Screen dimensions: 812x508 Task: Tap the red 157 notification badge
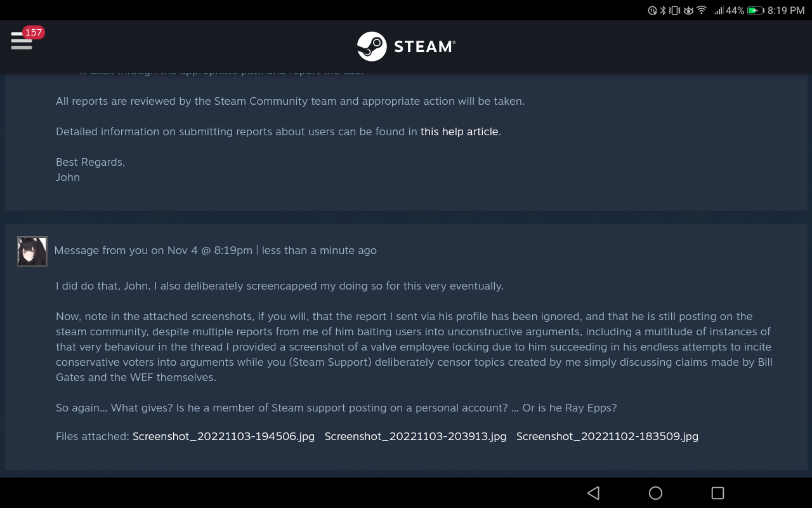34,32
